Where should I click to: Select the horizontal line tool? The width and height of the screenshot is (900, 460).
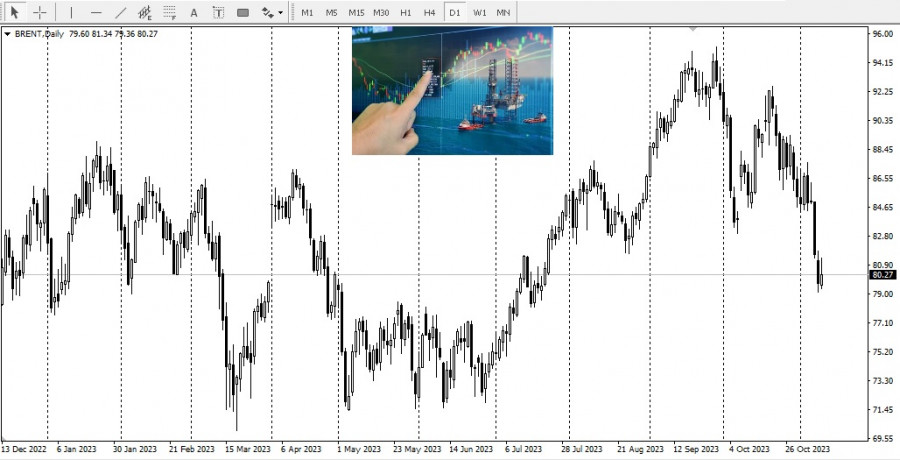point(96,12)
